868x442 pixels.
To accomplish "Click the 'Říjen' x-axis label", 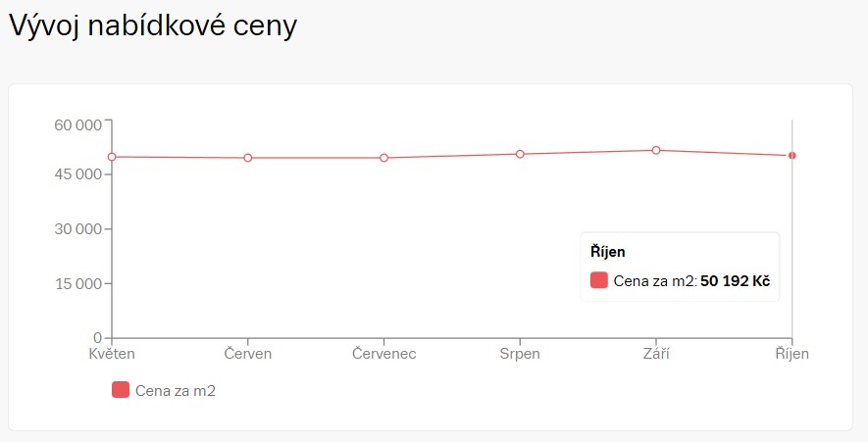I will tap(791, 354).
